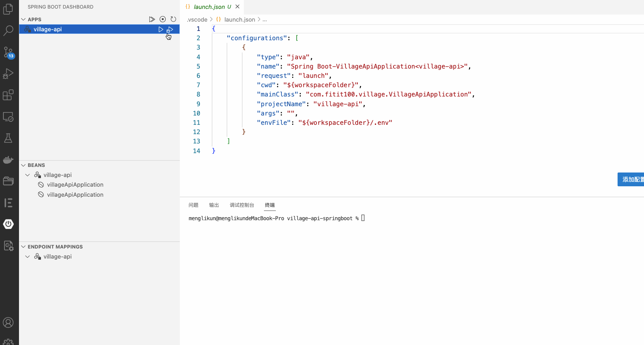Collapse the BEANS section
This screenshot has height=345, width=644.
pos(23,165)
